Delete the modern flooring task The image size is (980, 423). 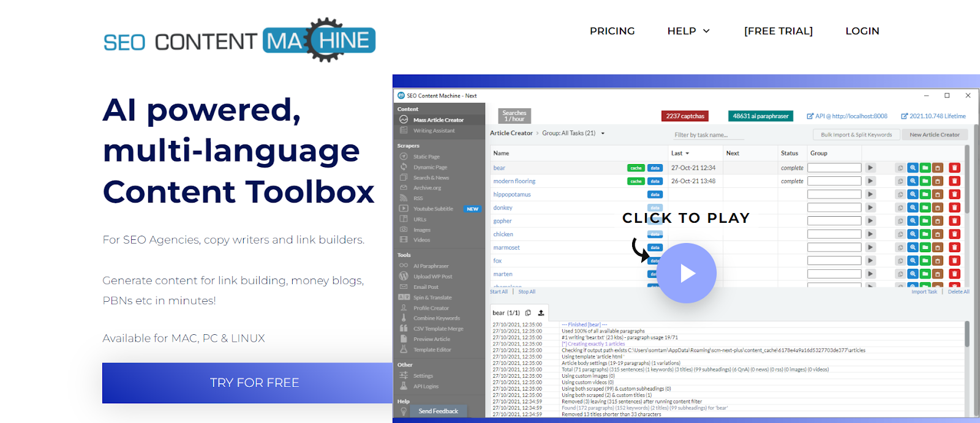pos(954,181)
